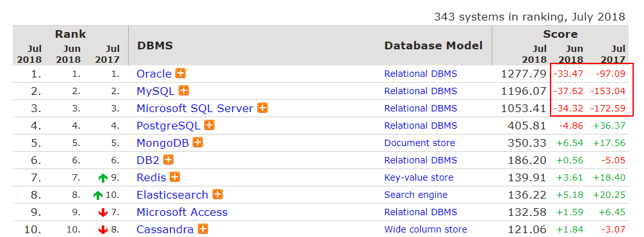
Task: Click the plus icon after Microsoft SQL Server
Action: [262, 108]
